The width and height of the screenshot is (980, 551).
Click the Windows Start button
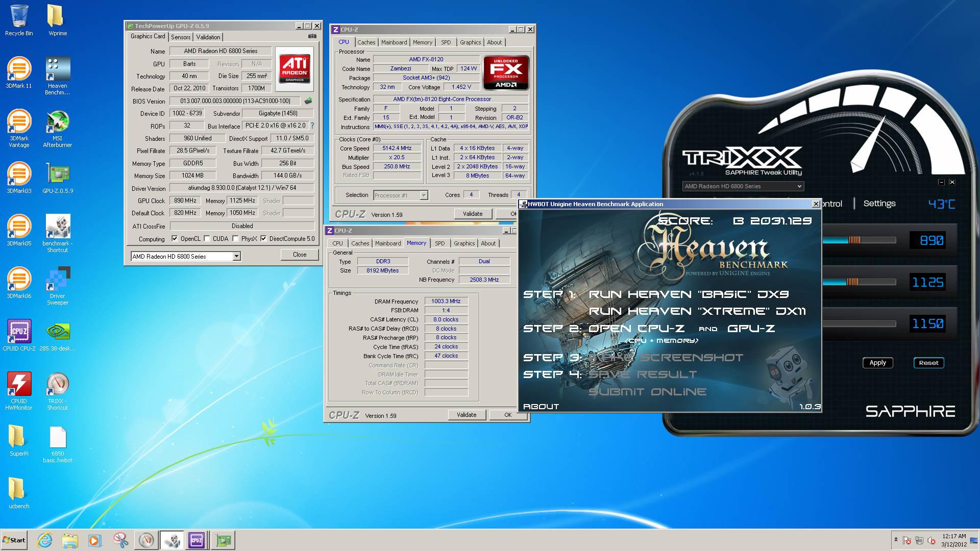click(14, 540)
